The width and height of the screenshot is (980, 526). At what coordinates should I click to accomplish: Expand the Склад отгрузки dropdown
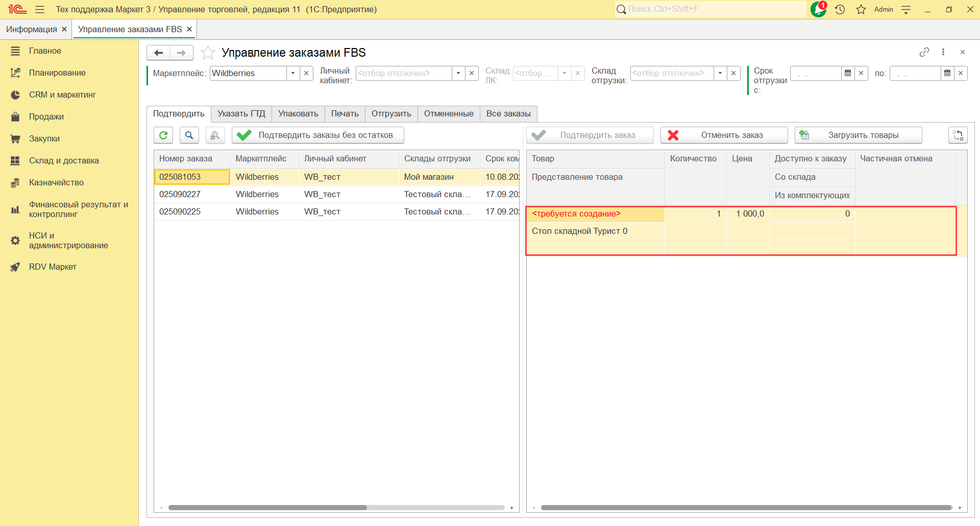[720, 74]
